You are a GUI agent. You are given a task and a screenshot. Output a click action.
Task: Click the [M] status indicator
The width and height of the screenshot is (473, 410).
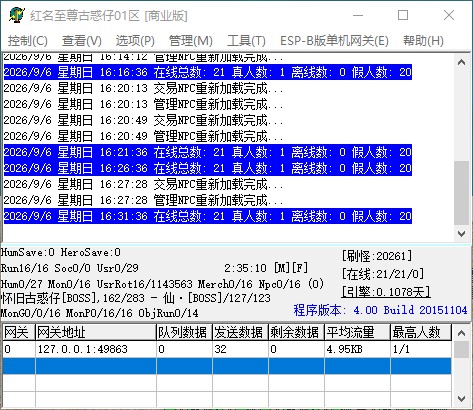(x=282, y=268)
